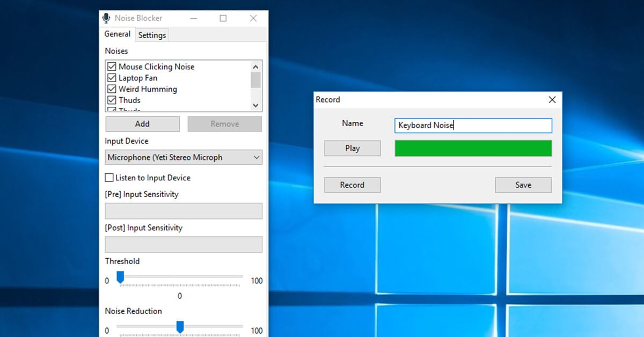Click the Noises list scrollbar thumb

255,79
